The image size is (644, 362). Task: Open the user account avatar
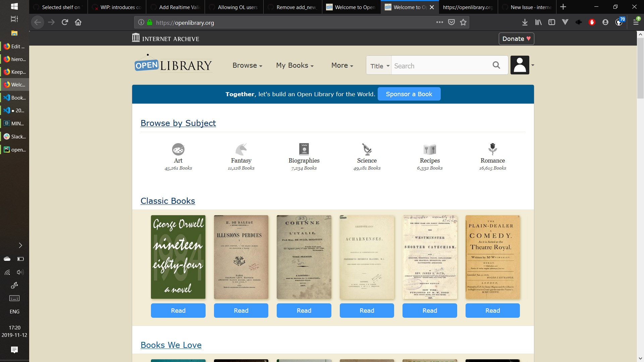520,65
